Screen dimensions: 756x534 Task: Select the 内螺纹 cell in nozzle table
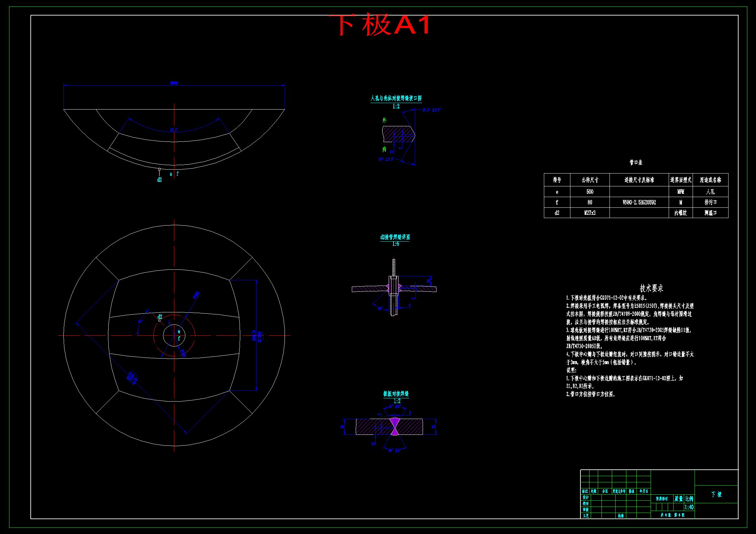680,213
